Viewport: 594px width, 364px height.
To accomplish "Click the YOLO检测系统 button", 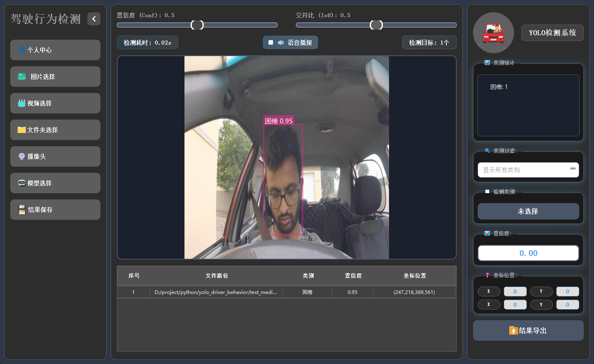I will click(552, 33).
